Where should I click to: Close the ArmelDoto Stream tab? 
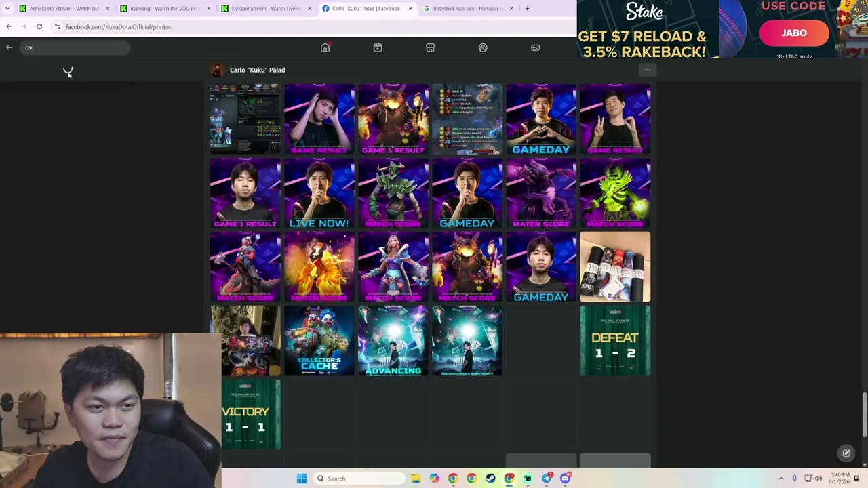tap(107, 9)
